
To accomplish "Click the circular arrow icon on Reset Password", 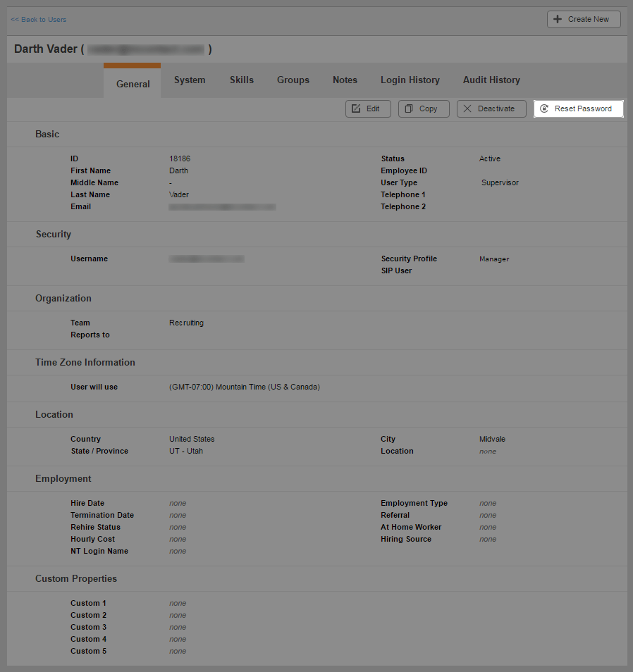I will point(544,108).
